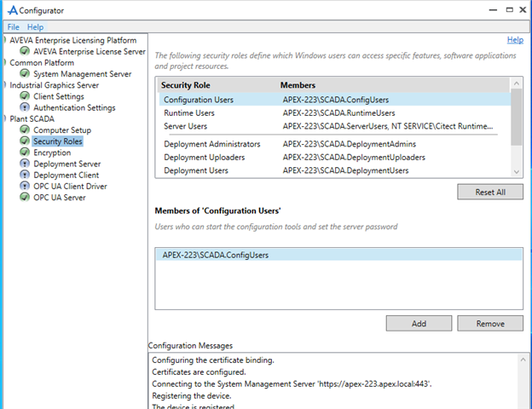Click roles list scroll up arrow
Viewport: 532px width, 409px height.
point(517,84)
